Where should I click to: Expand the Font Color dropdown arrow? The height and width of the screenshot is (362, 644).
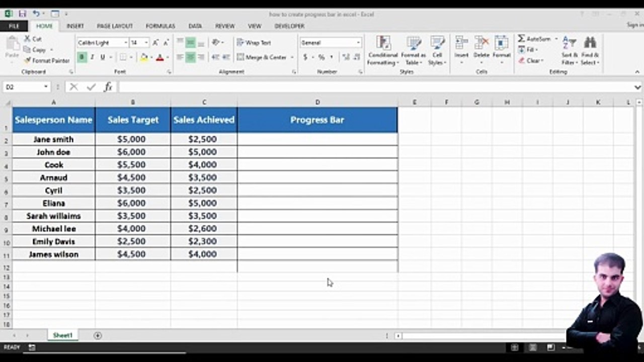point(167,57)
